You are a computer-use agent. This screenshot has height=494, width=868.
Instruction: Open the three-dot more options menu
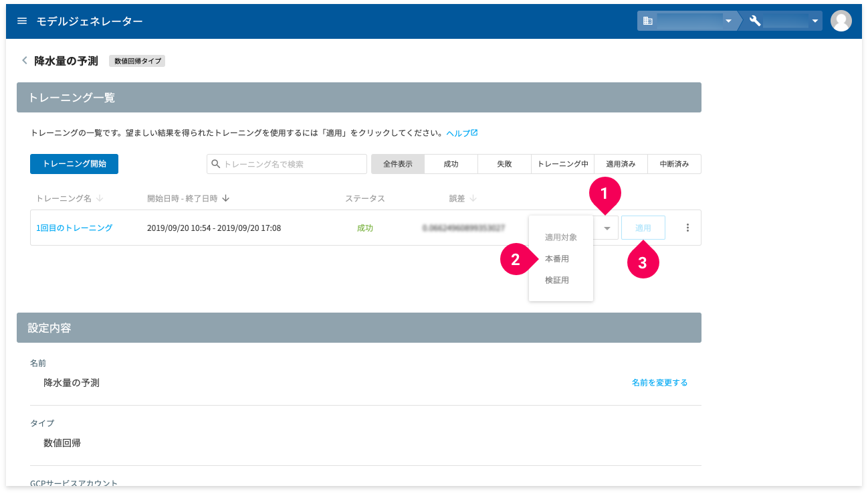687,228
